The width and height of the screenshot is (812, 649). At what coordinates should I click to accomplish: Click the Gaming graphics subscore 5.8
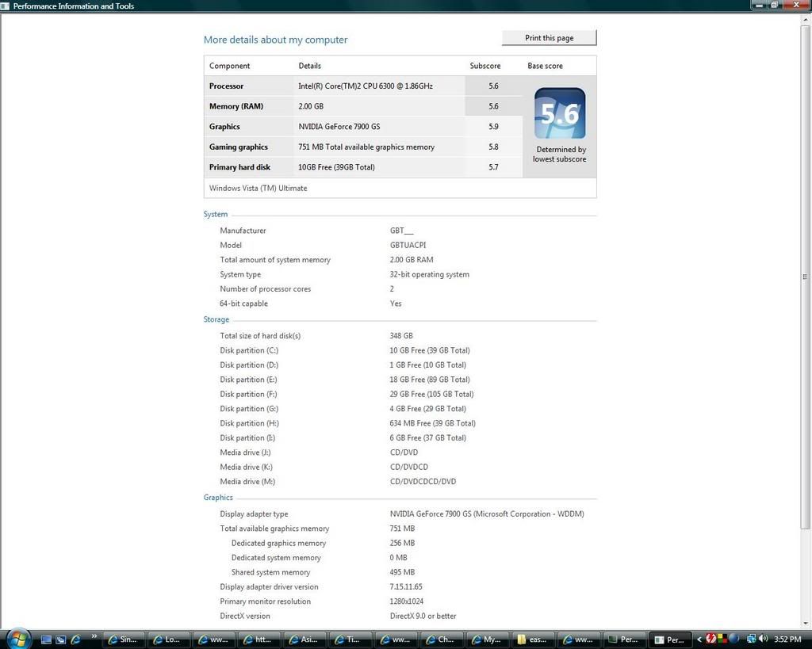click(493, 147)
